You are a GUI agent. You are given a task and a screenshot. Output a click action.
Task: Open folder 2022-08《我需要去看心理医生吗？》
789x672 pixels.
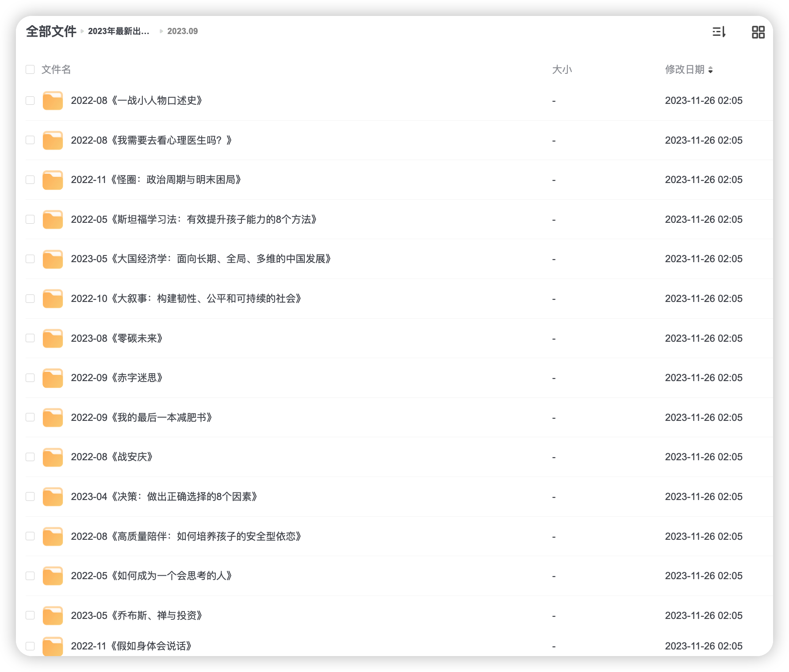pyautogui.click(x=152, y=140)
